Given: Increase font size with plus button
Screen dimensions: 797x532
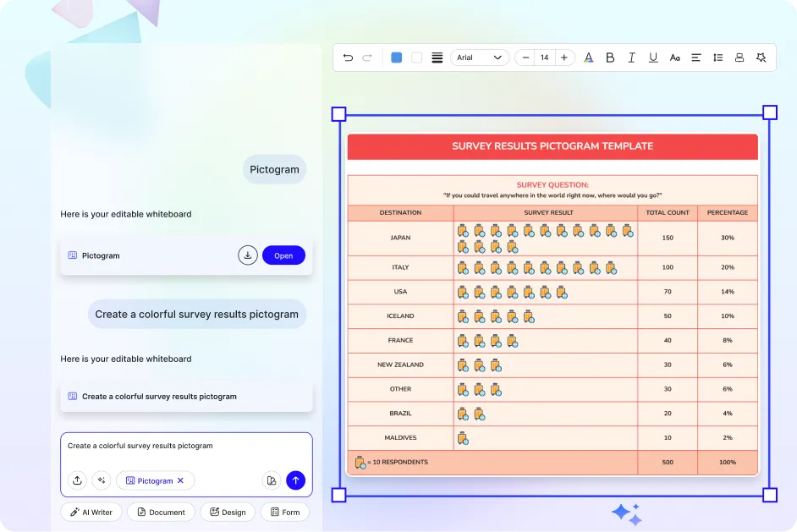Looking at the screenshot, I should 564,58.
